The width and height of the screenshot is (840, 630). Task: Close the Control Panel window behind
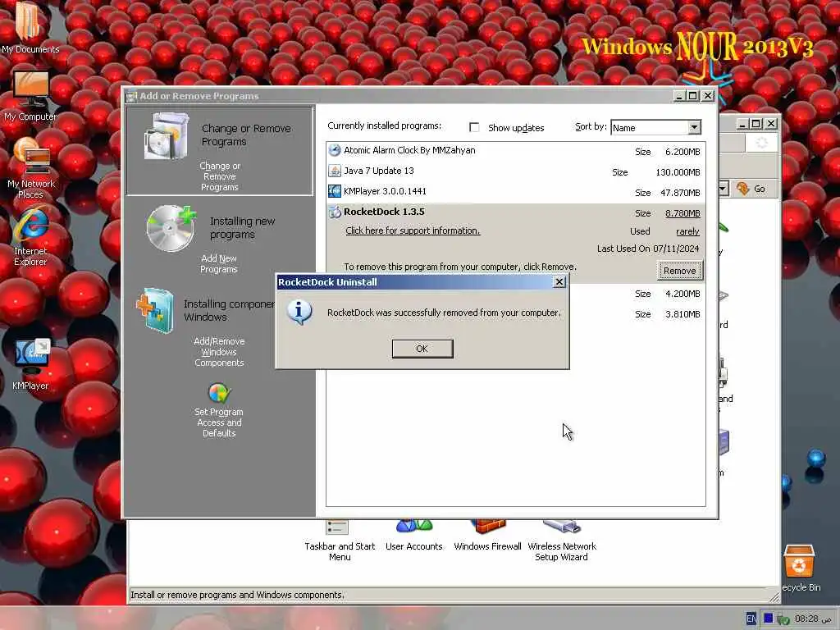point(771,124)
